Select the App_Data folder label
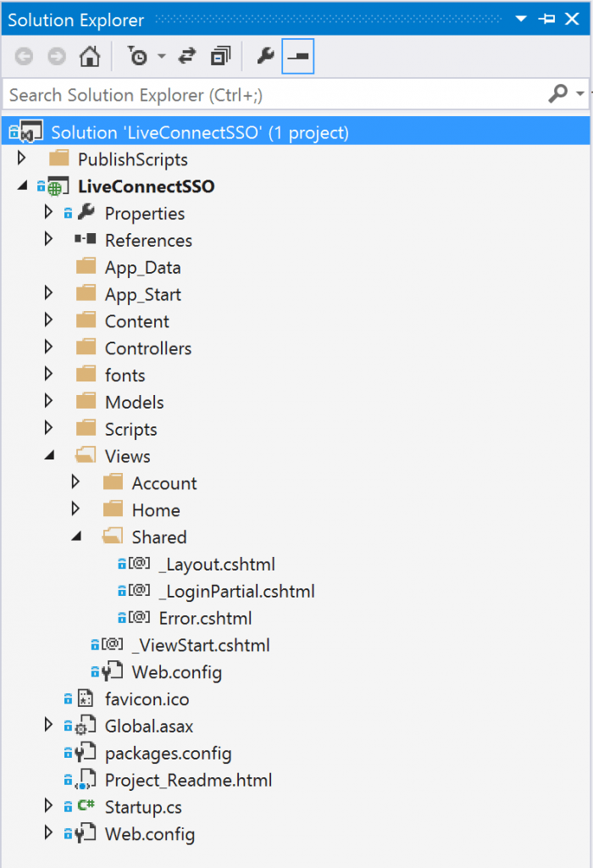The image size is (593, 868). [x=142, y=267]
